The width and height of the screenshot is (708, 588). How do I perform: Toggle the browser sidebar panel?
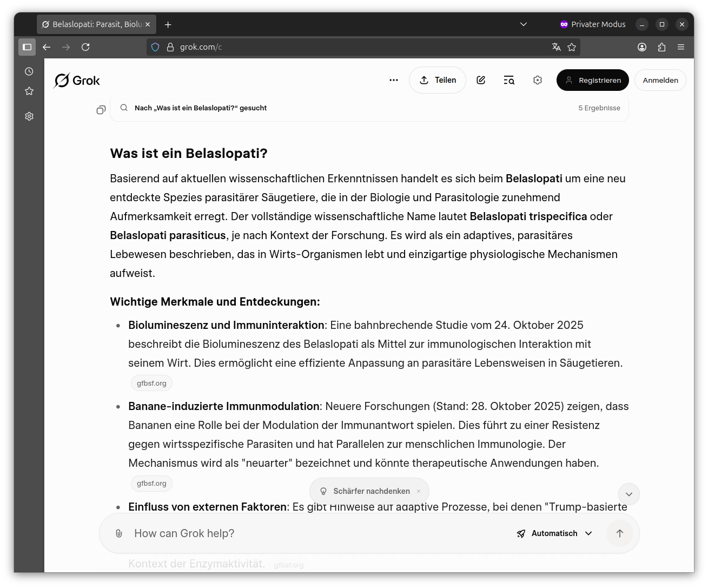27,47
